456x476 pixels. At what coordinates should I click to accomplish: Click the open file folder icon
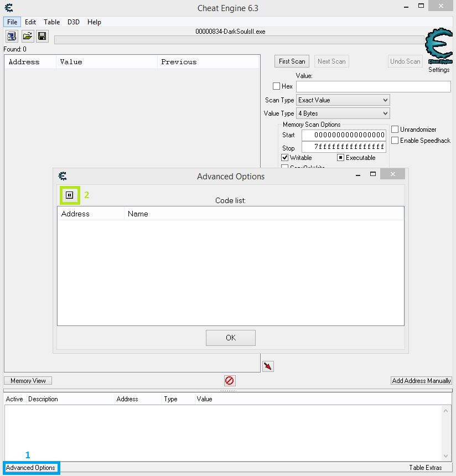27,37
